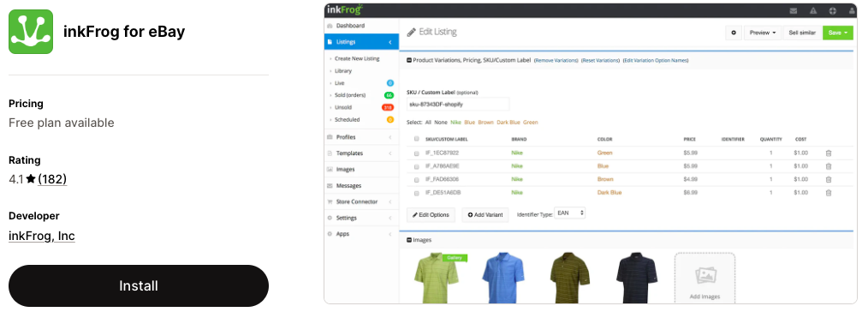The width and height of the screenshot is (868, 312).
Task: Click the Messages sidebar envelope icon
Action: (x=330, y=186)
